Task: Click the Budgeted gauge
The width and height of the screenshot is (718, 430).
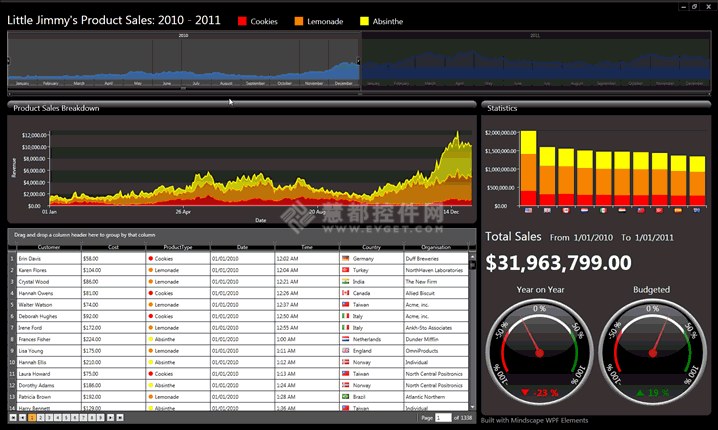Action: [653, 352]
